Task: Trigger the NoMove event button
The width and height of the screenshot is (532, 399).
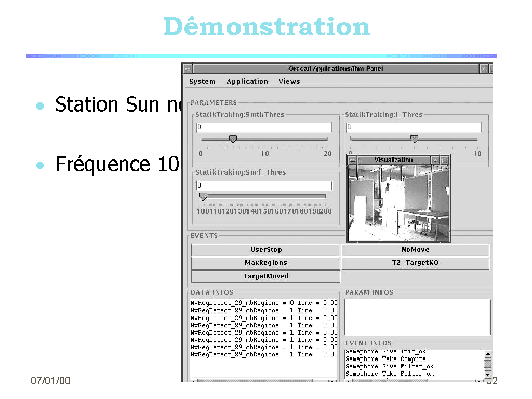Action: [x=415, y=250]
